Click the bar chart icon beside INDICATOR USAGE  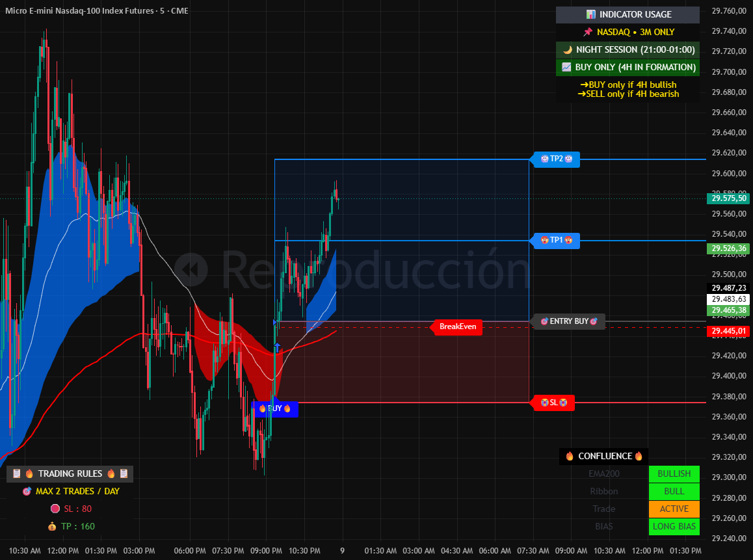pyautogui.click(x=590, y=14)
